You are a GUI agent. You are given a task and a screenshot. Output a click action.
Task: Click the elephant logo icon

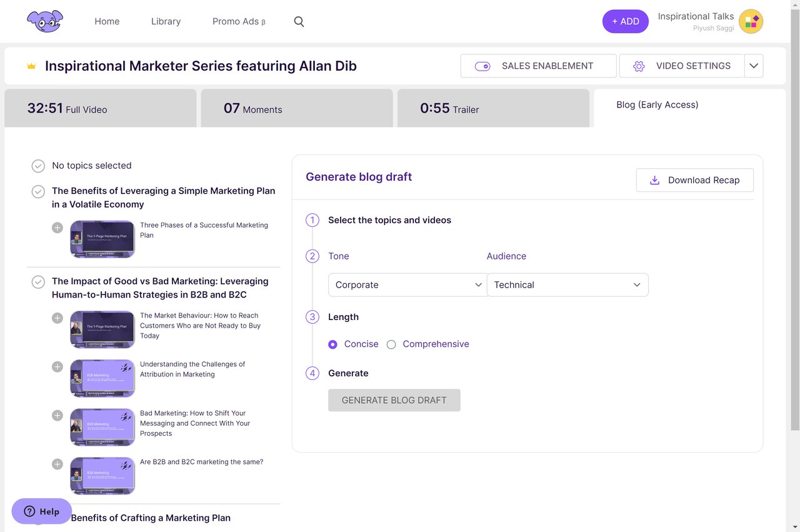tap(45, 21)
